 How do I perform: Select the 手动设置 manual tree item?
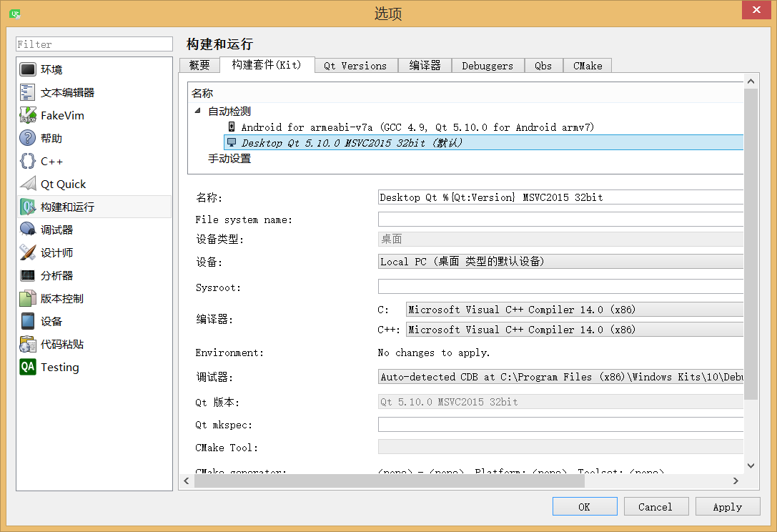[229, 159]
